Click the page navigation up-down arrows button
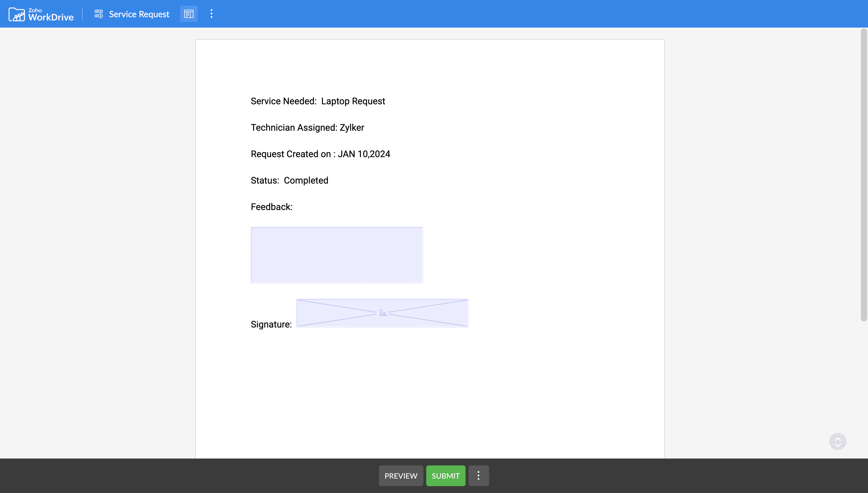The width and height of the screenshot is (868, 493). [x=838, y=442]
